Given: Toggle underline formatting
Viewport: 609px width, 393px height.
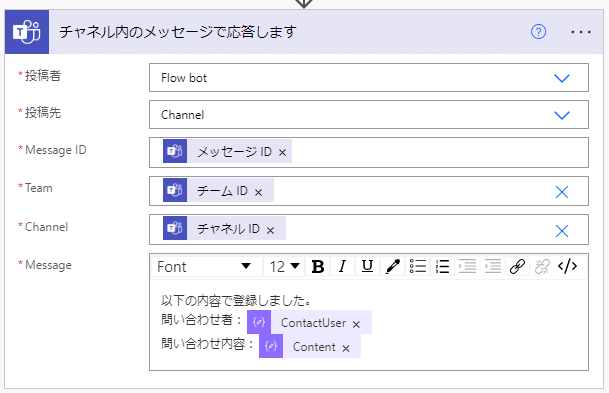Looking at the screenshot, I should pyautogui.click(x=367, y=267).
